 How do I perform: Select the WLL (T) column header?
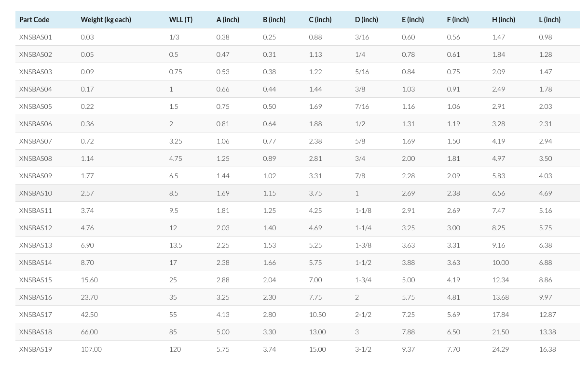click(181, 20)
